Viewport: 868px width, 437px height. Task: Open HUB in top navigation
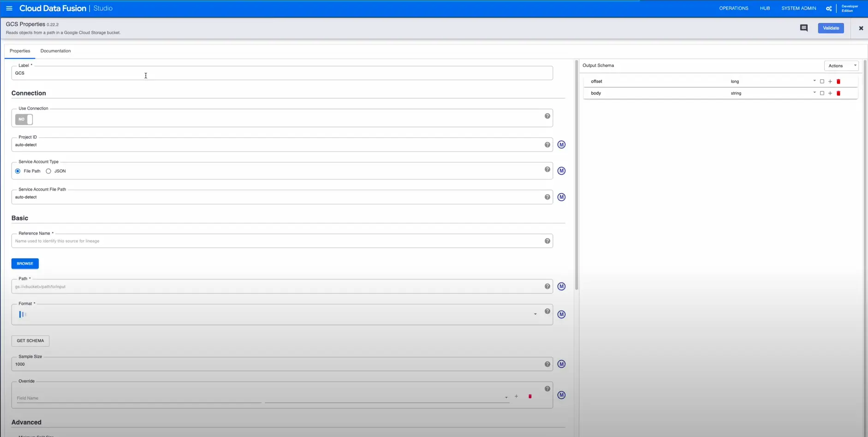765,8
